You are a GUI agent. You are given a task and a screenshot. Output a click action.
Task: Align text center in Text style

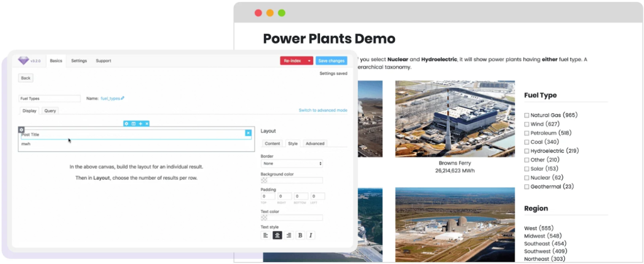pos(277,235)
